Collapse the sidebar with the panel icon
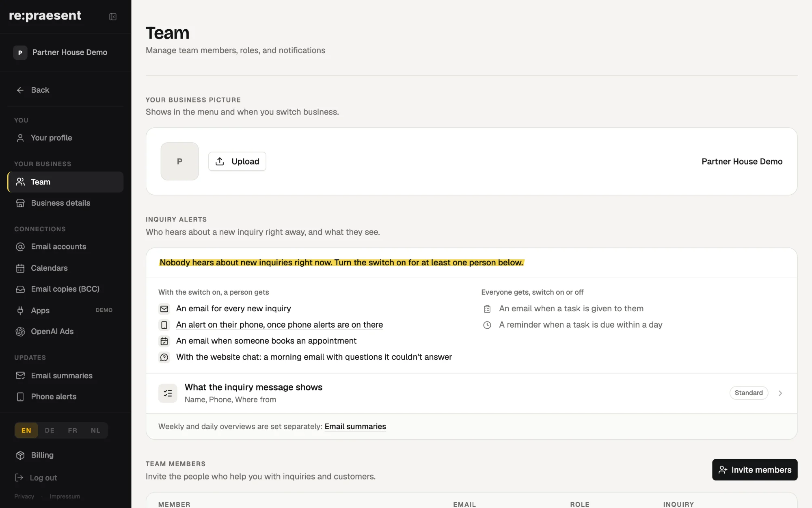 (x=113, y=17)
